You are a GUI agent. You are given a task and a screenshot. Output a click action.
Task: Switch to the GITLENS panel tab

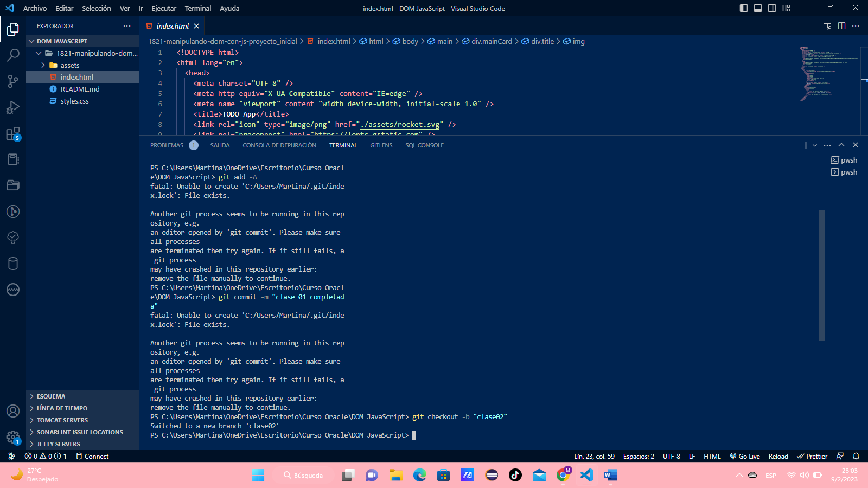(x=381, y=145)
